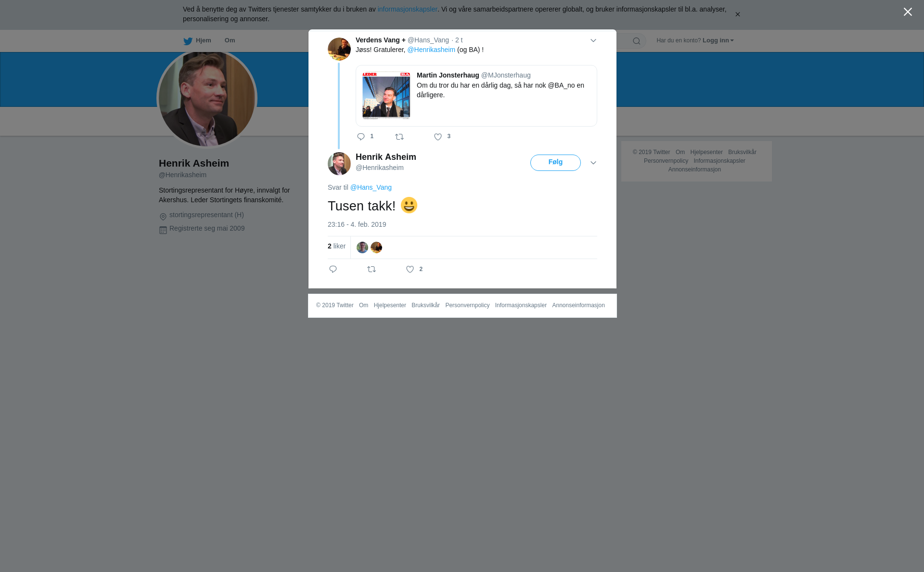Click the Twitter bird Hjem icon

tap(188, 41)
